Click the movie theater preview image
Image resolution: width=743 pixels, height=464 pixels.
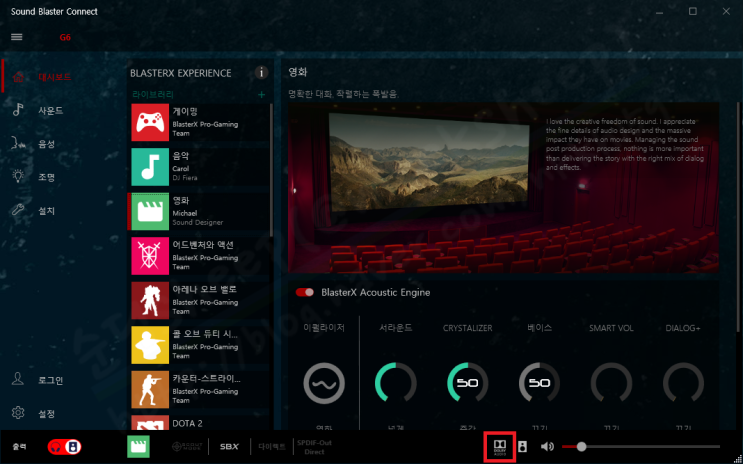[503, 188]
